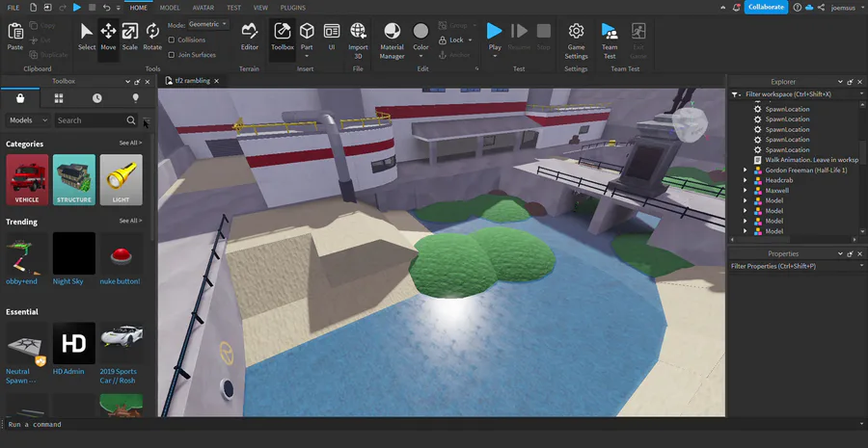Click the undo arrow in title bar
Screen dimensions: 868x448
[x=106, y=8]
